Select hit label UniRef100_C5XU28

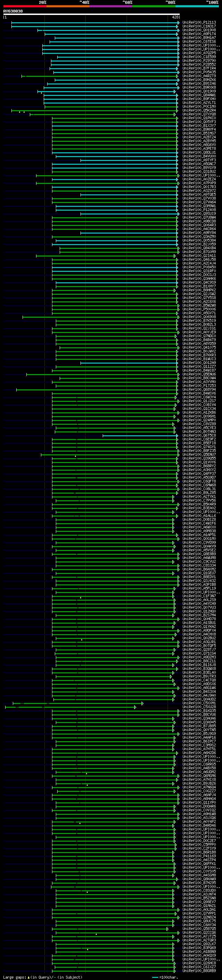click(199, 707)
